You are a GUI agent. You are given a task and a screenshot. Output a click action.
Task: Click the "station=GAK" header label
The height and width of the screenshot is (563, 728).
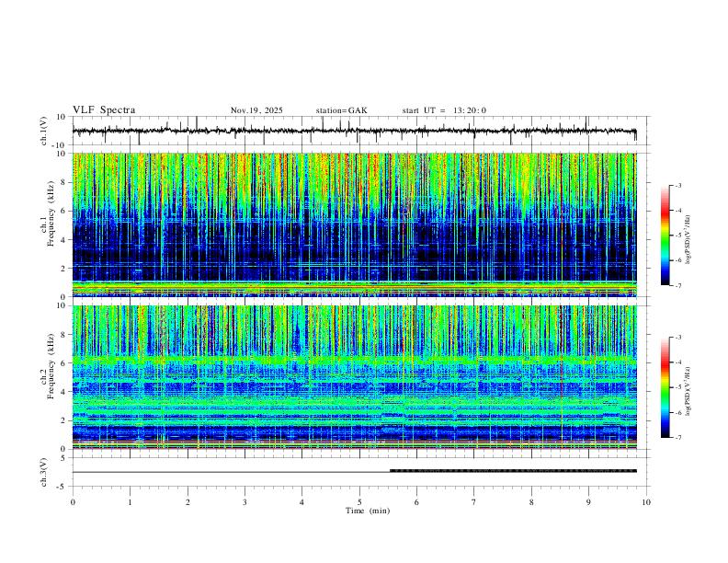(x=341, y=110)
